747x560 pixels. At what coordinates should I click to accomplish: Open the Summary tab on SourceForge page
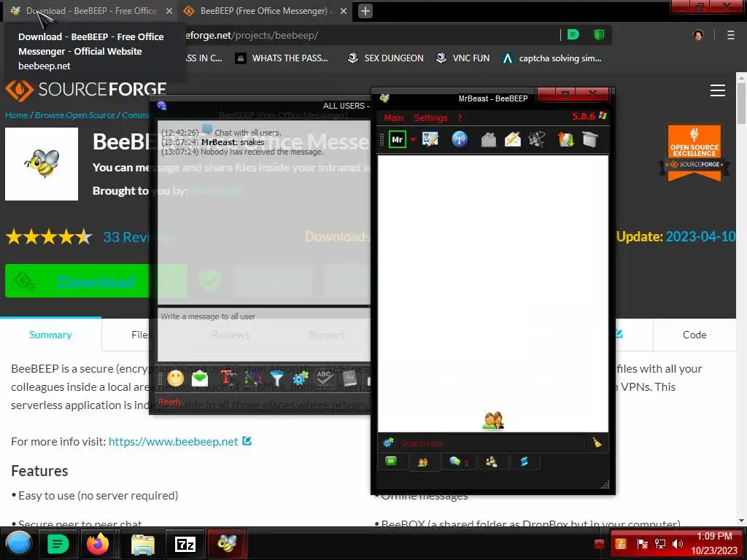click(50, 335)
